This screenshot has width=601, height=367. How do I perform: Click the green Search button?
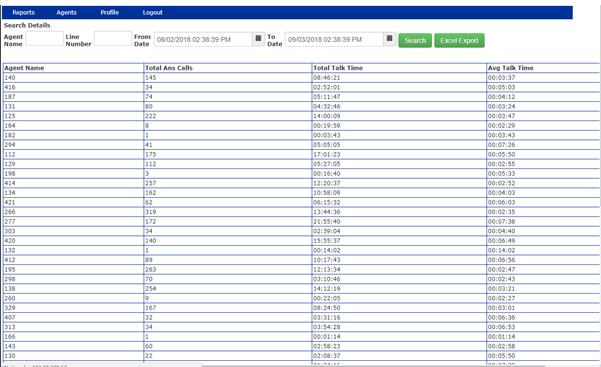tap(415, 40)
